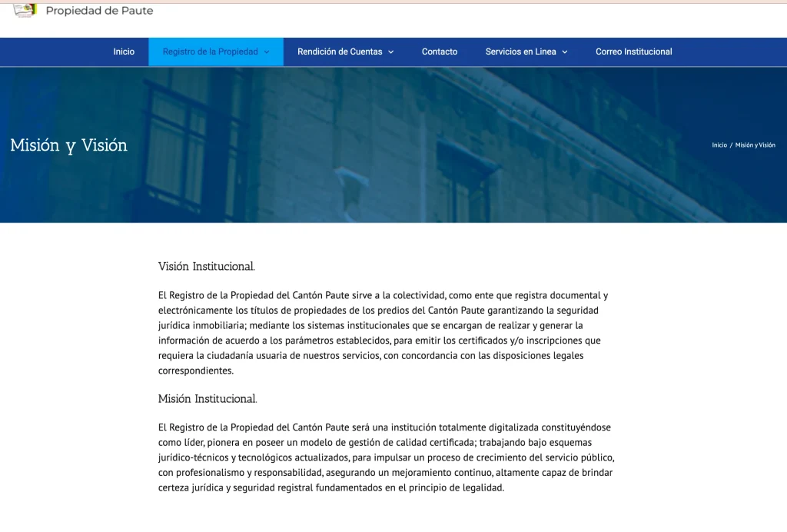The width and height of the screenshot is (787, 532).
Task: Open Correo Institucional from the navigation bar
Action: (x=633, y=52)
